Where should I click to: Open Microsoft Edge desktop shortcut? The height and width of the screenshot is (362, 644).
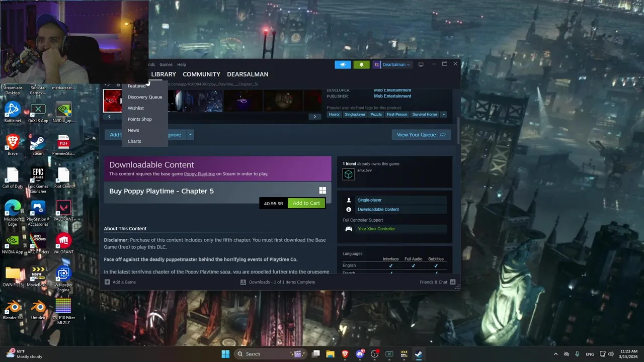tap(13, 213)
